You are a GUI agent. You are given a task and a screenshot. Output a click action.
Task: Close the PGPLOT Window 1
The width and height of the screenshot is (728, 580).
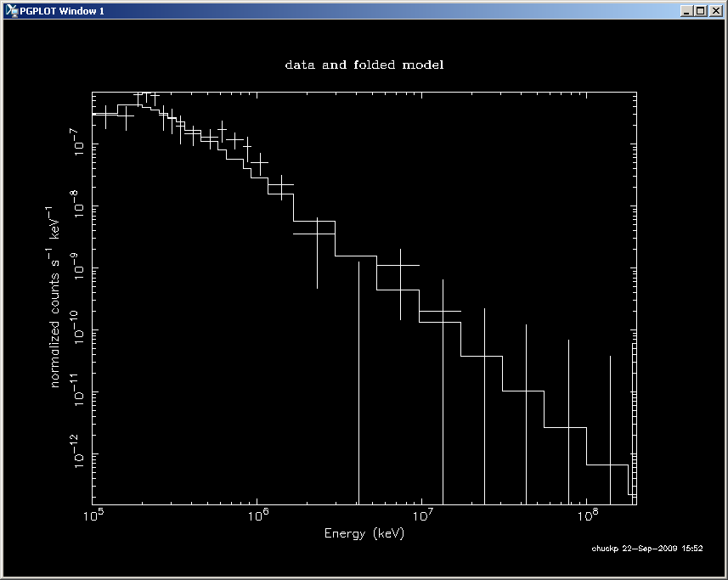click(715, 11)
